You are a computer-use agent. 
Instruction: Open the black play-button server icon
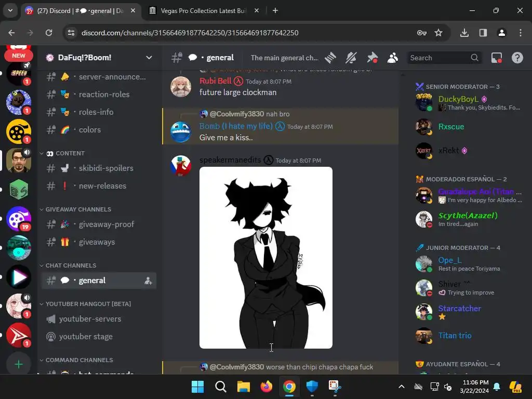pyautogui.click(x=19, y=277)
